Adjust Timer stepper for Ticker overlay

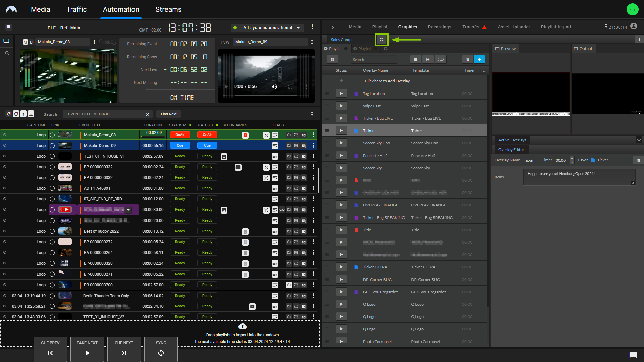click(572, 160)
